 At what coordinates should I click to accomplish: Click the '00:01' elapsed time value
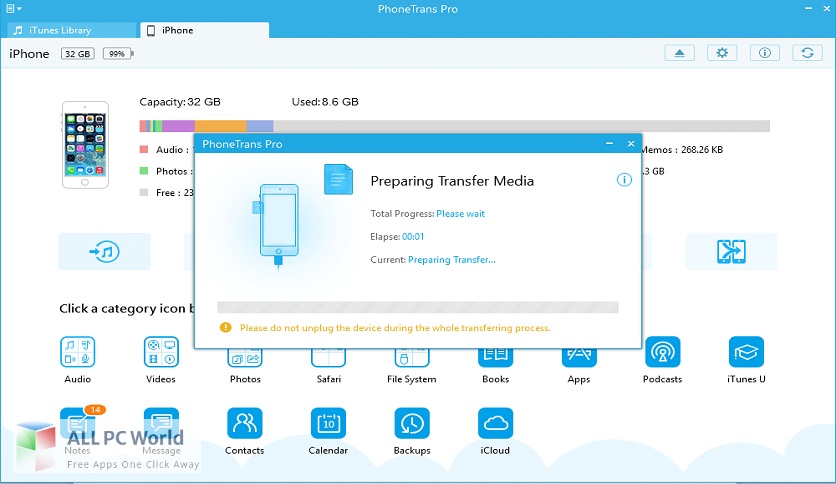coord(413,237)
